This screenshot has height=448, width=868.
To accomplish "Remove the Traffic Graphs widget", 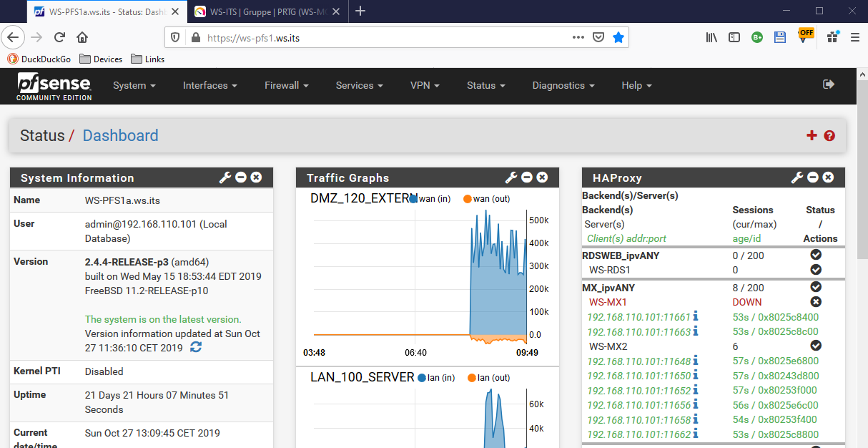I will [542, 177].
